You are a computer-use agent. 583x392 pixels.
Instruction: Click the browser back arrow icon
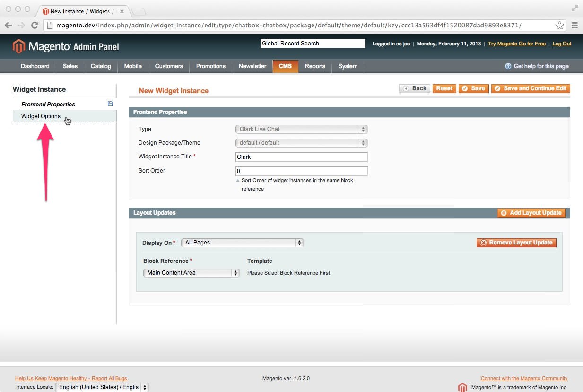[9, 25]
